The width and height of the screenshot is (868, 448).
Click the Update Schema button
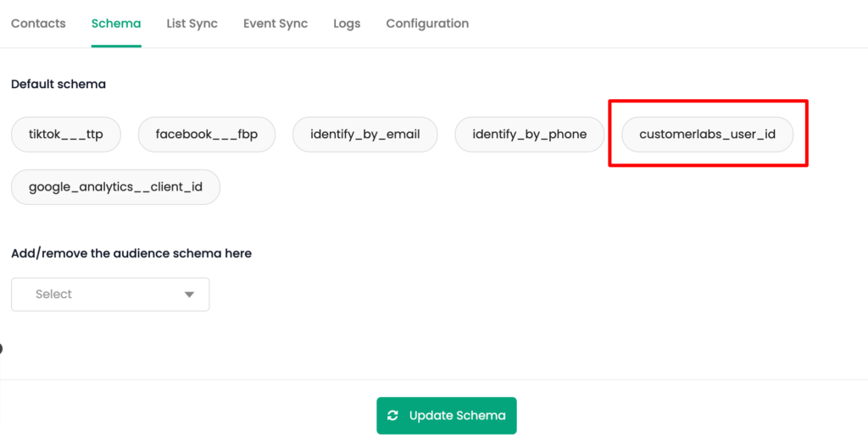click(447, 415)
